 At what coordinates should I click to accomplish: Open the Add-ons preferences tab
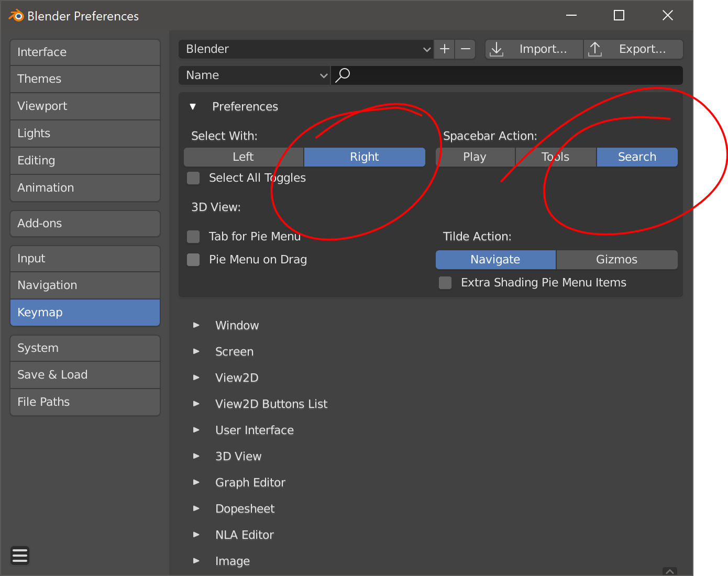click(85, 224)
